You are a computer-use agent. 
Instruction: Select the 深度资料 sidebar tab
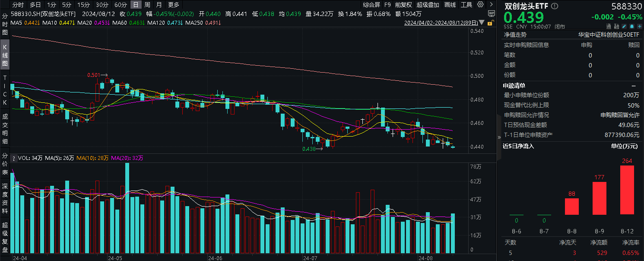pos(5,198)
